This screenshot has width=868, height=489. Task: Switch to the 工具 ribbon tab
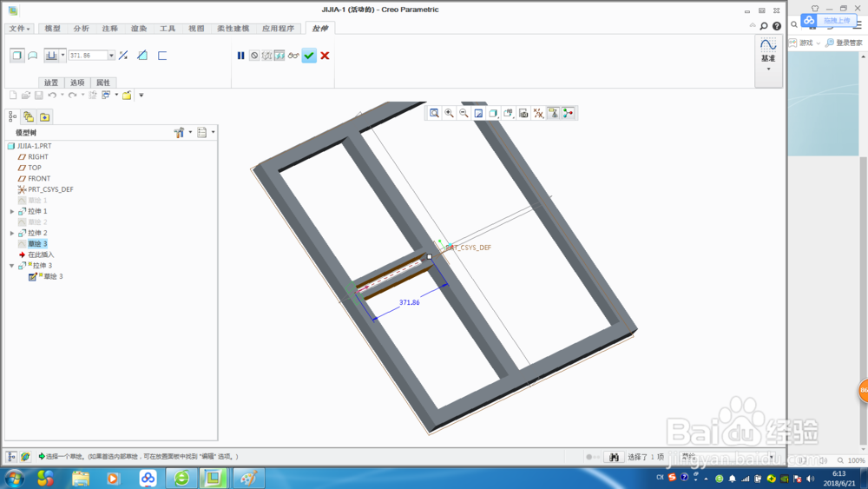(x=168, y=29)
